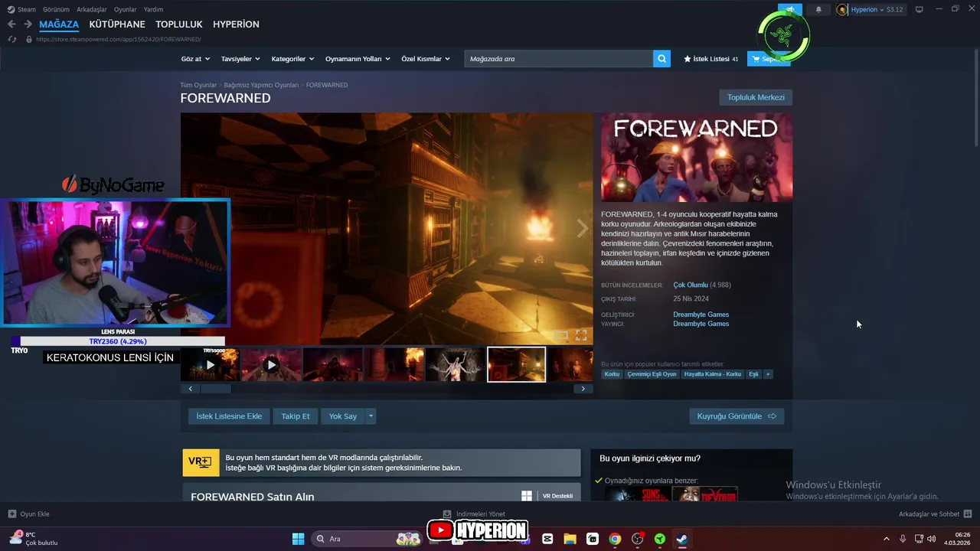The height and width of the screenshot is (551, 980).
Task: Click the Hayatta Kalma - Korku tag
Action: click(713, 374)
